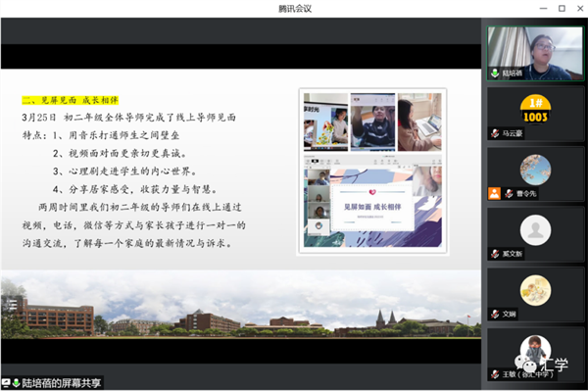Click the 陆培蓓的屏幕共享 status label
588x391 pixels.
[62, 383]
